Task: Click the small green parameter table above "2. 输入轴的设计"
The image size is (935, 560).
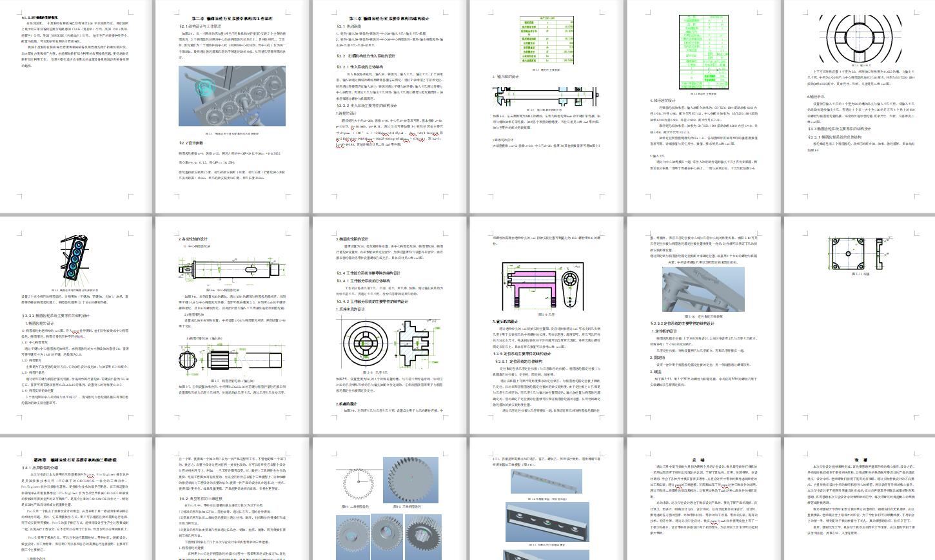Action: coord(547,41)
